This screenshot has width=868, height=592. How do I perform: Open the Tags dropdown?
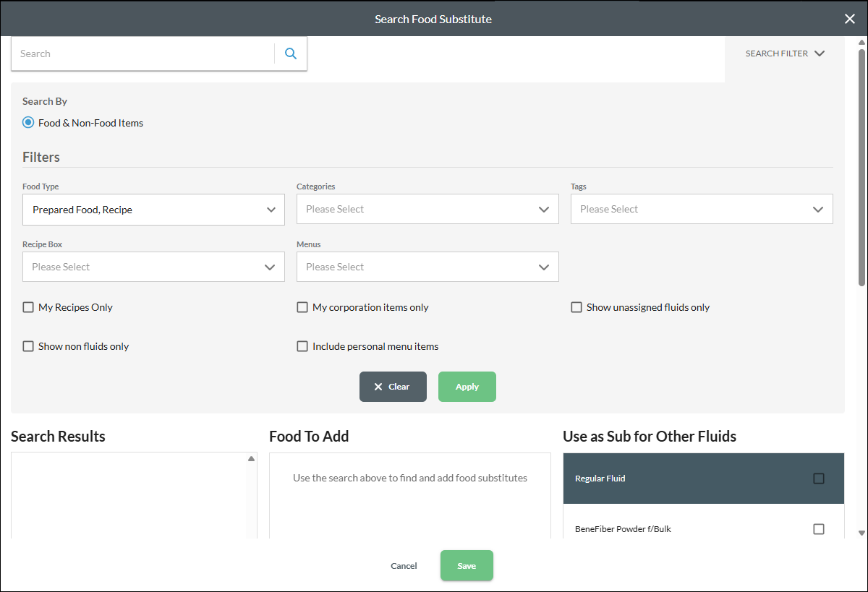(x=702, y=209)
